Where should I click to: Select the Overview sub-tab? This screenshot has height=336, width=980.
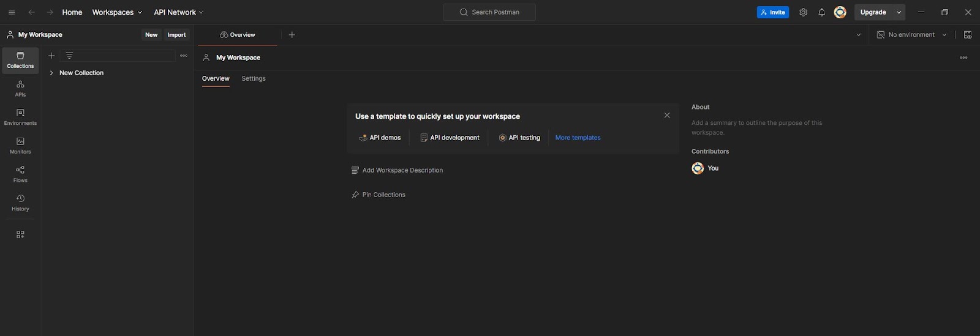click(216, 78)
